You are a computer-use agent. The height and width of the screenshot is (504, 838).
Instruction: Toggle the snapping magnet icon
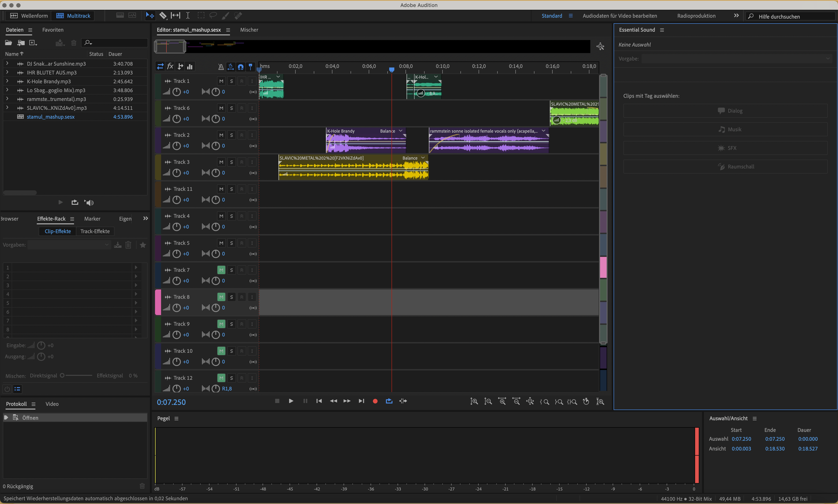pyautogui.click(x=240, y=67)
